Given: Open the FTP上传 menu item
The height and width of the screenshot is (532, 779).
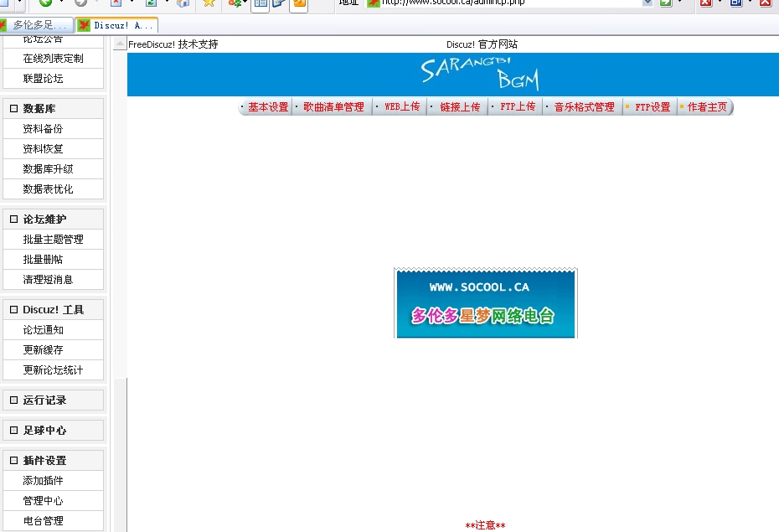Looking at the screenshot, I should (518, 106).
